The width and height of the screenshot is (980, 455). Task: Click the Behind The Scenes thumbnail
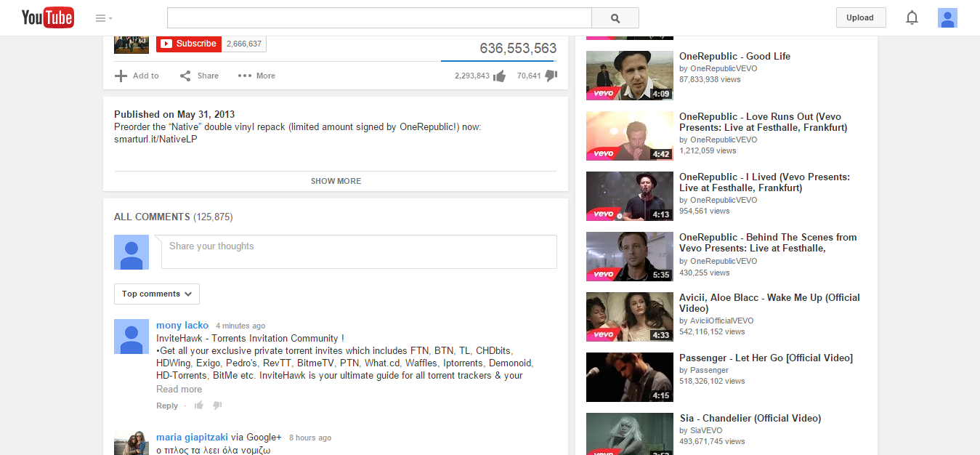(630, 257)
